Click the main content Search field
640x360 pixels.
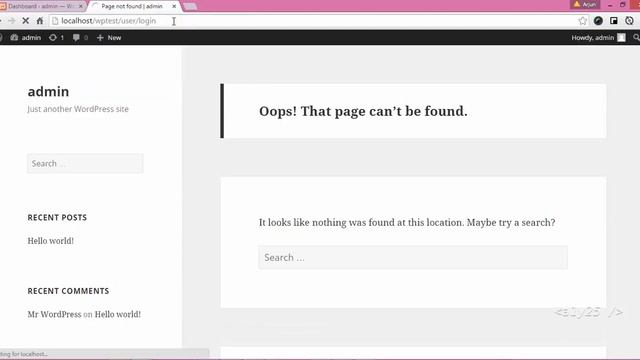coord(413,258)
